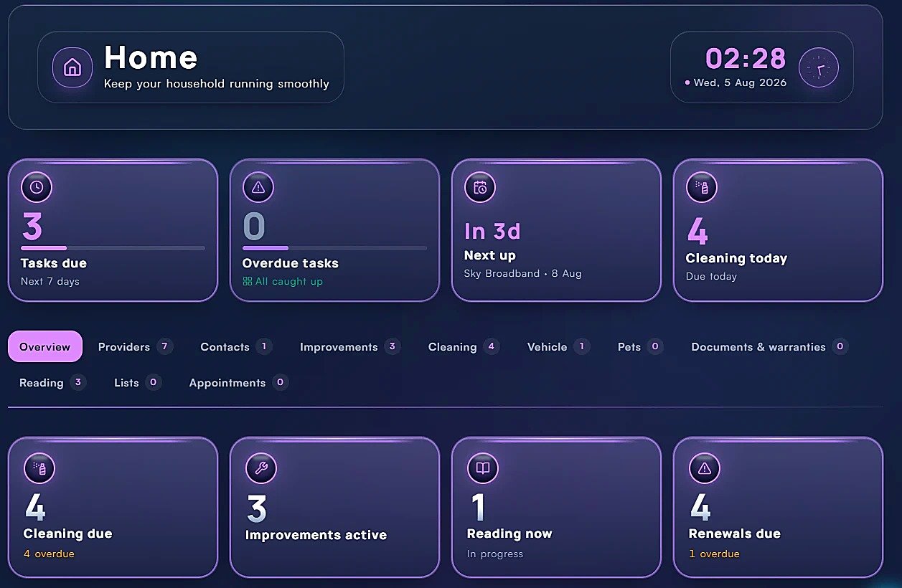The width and height of the screenshot is (902, 588).
Task: Click the calendar clock icon on Next up card
Action: [x=480, y=187]
